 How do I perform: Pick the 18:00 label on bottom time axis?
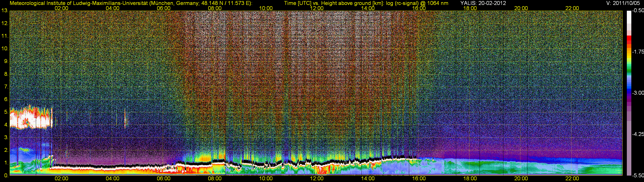470,179
